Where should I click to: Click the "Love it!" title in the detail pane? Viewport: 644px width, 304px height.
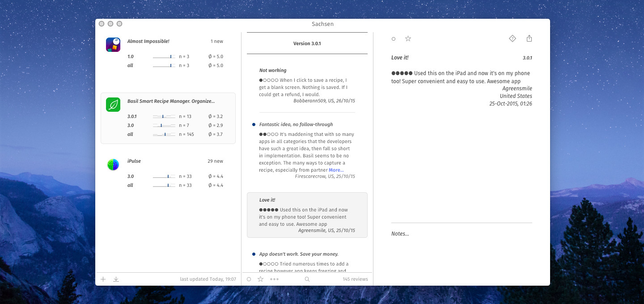point(400,57)
